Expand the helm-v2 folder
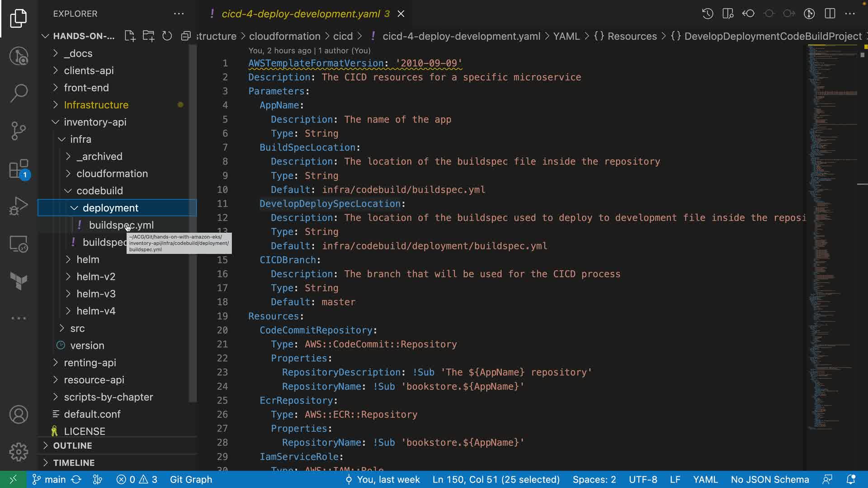This screenshot has width=868, height=488. tap(96, 277)
